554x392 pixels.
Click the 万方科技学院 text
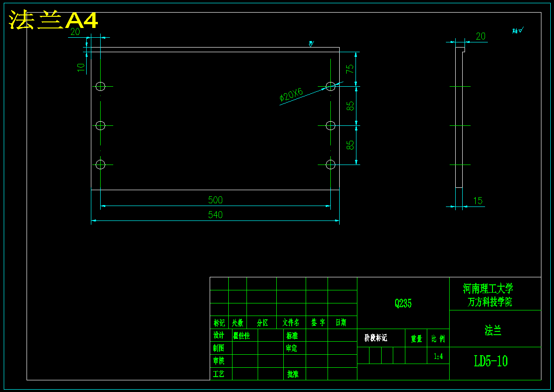point(490,302)
